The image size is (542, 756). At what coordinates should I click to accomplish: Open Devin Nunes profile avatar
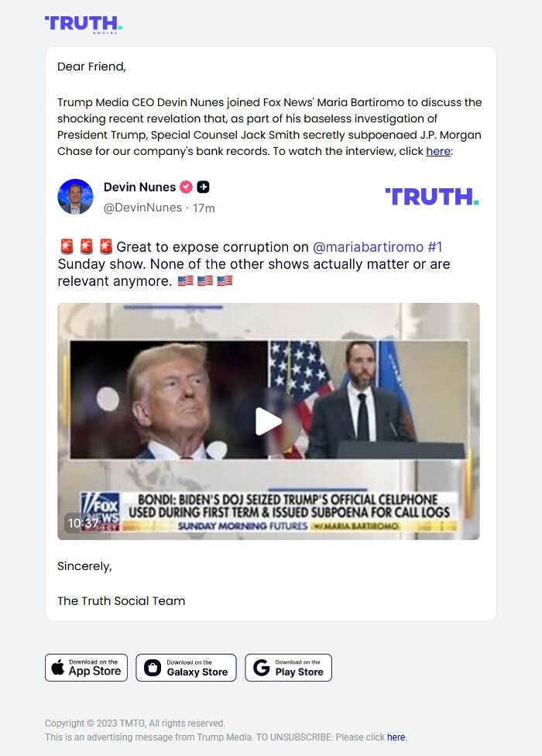[x=75, y=197]
